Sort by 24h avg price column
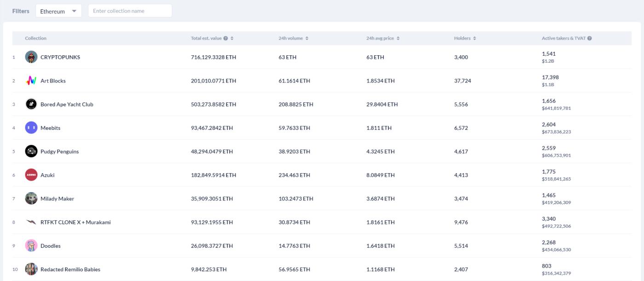644x281 pixels. (398, 38)
